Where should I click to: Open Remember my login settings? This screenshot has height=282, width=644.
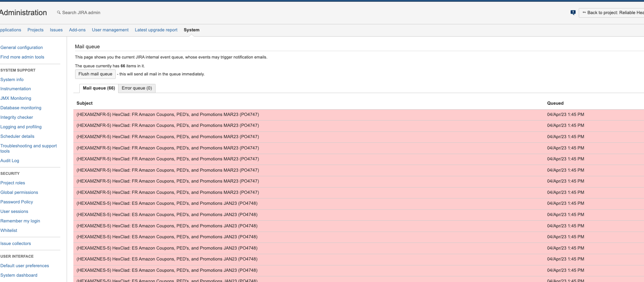(20, 221)
